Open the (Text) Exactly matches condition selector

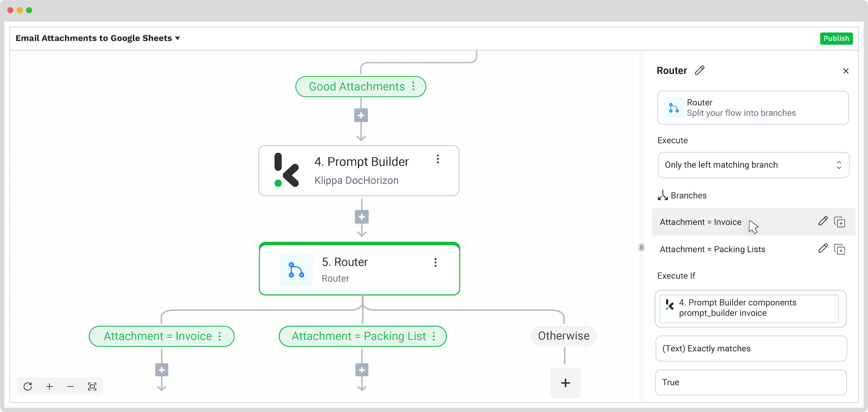pyautogui.click(x=751, y=349)
